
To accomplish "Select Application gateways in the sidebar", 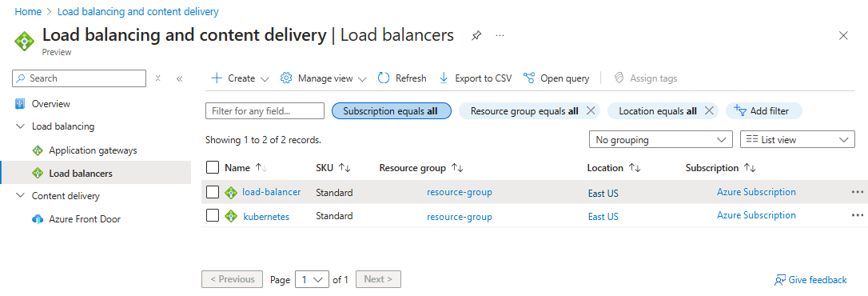I will pos(93,150).
